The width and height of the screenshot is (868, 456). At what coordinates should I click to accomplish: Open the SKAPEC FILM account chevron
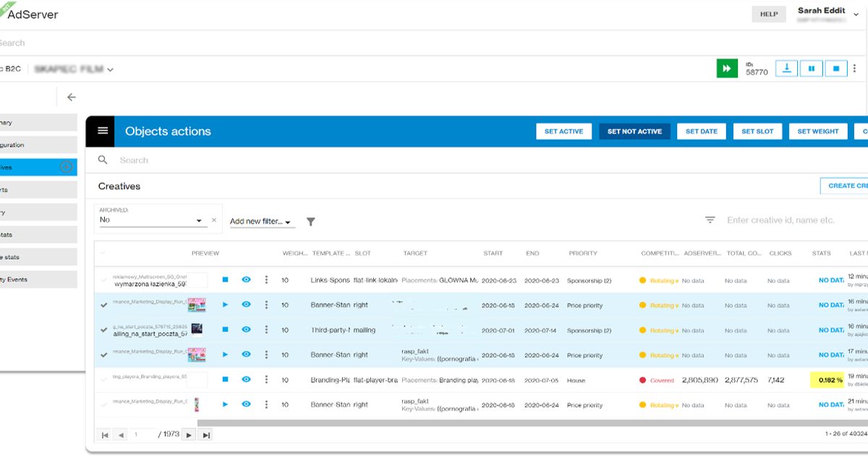pyautogui.click(x=109, y=68)
